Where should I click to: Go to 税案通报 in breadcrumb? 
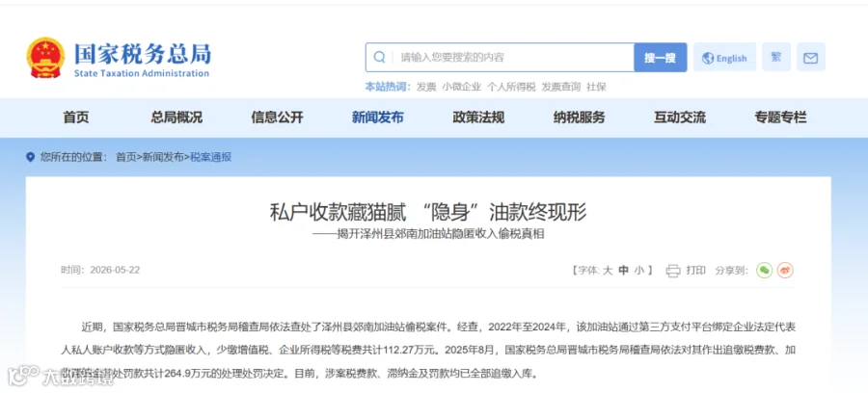[211, 158]
